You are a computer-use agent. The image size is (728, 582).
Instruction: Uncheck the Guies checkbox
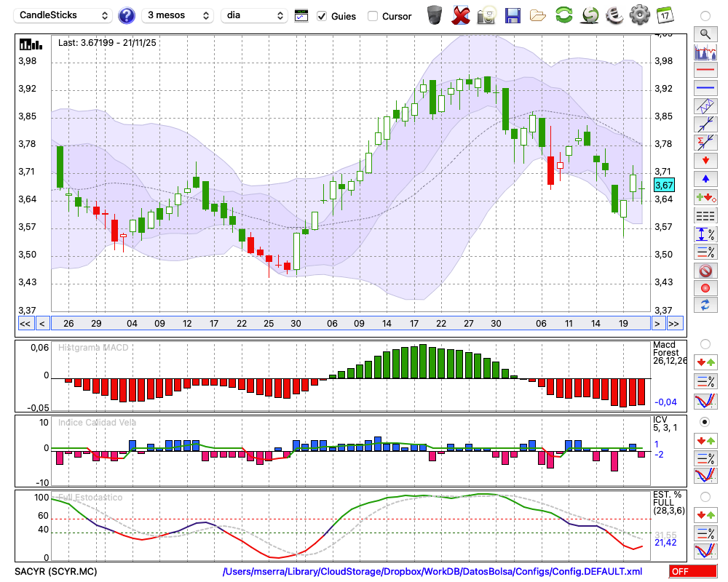click(x=322, y=16)
